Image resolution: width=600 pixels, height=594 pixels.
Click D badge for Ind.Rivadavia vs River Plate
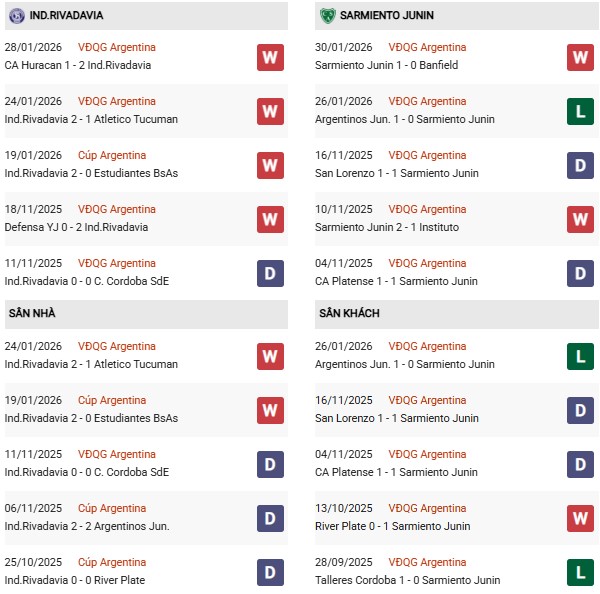pyautogui.click(x=269, y=572)
